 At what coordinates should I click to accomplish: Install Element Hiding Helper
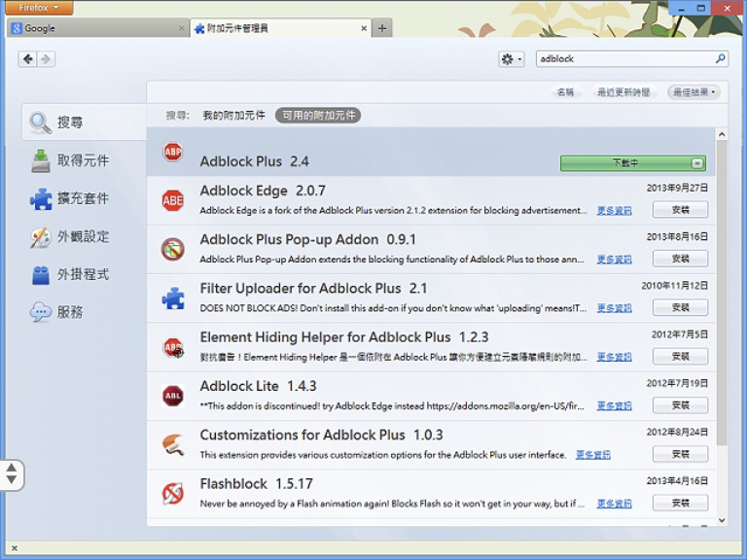coord(680,356)
